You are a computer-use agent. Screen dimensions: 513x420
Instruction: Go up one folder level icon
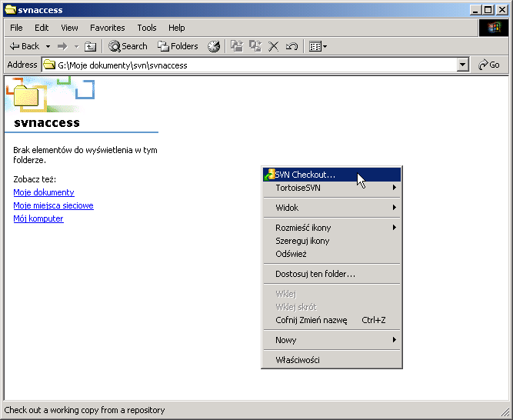90,46
